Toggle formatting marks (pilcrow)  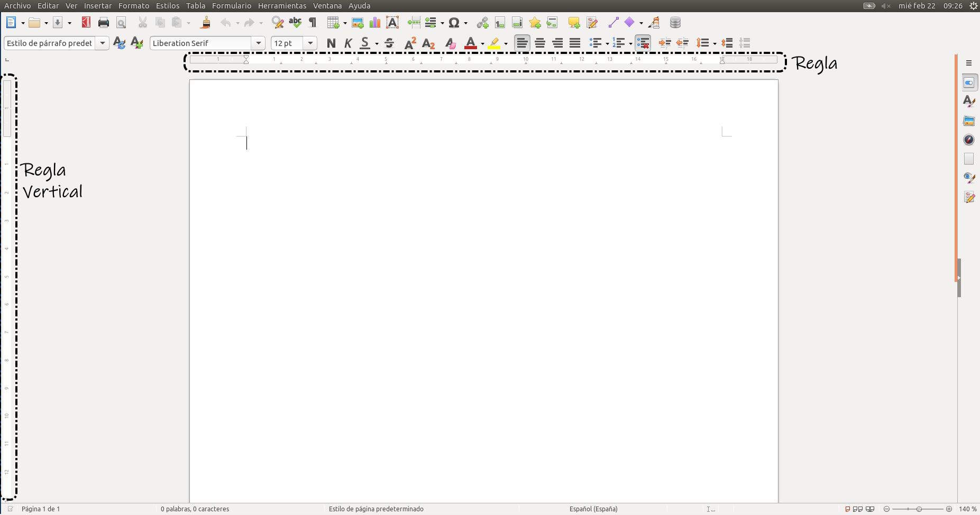coord(313,23)
